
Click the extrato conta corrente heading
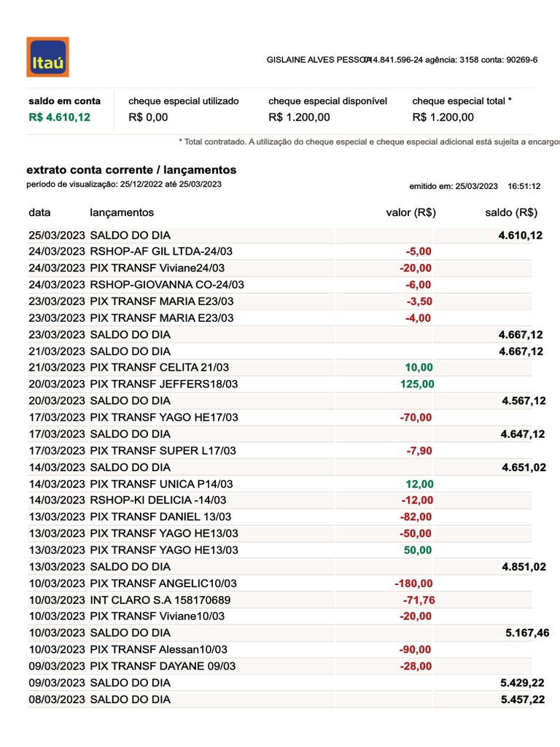tap(131, 169)
